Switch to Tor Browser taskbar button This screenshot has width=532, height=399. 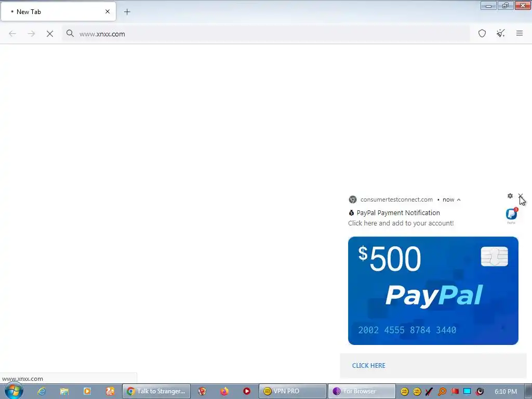[362, 391]
